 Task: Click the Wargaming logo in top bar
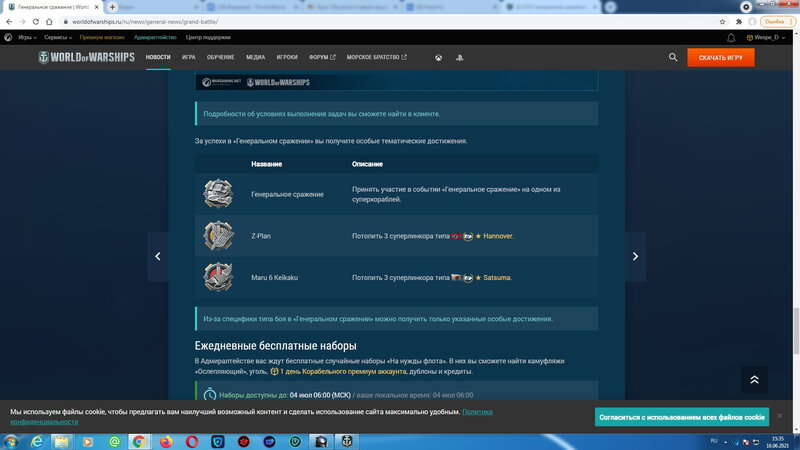[8, 37]
